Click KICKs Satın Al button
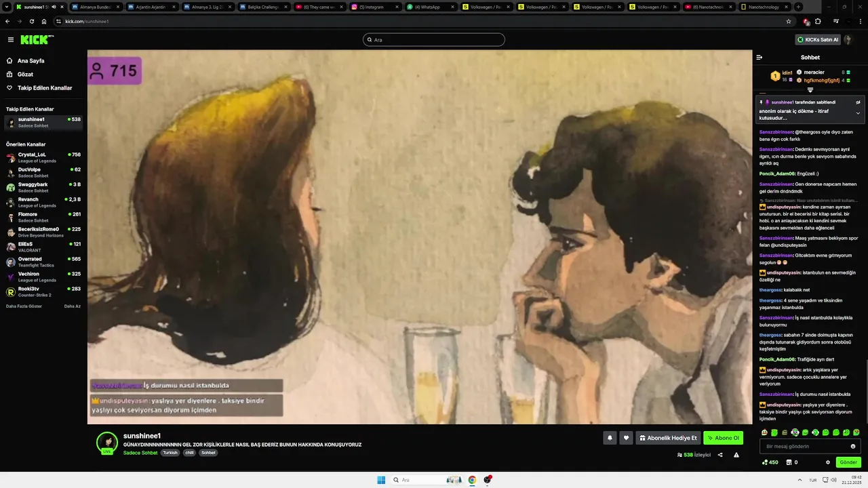868x488 pixels. [818, 39]
